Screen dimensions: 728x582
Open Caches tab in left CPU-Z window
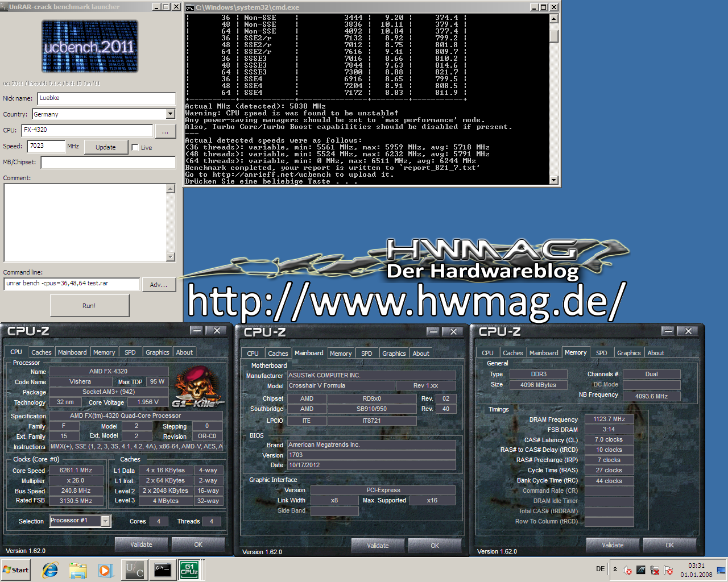click(x=42, y=352)
